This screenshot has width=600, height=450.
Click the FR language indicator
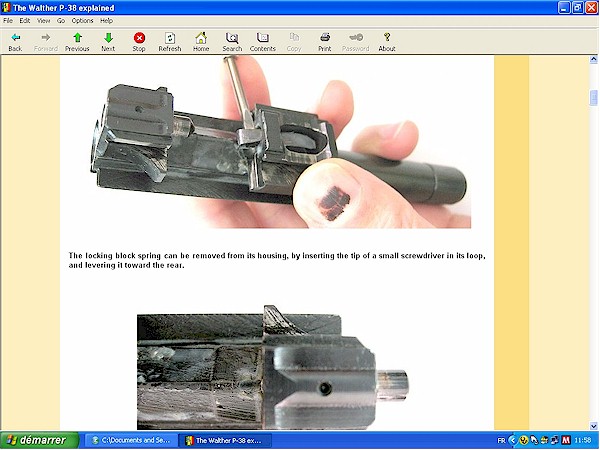[502, 440]
